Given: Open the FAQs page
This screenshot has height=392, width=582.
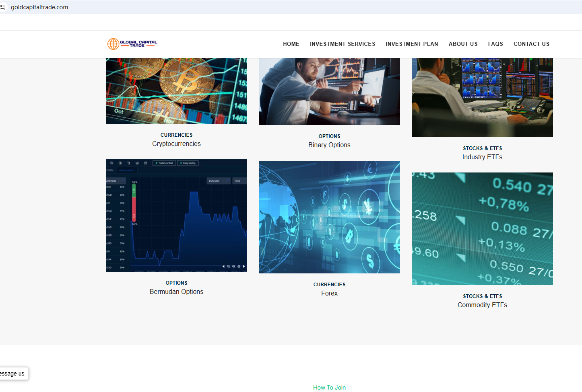Looking at the screenshot, I should coord(495,44).
